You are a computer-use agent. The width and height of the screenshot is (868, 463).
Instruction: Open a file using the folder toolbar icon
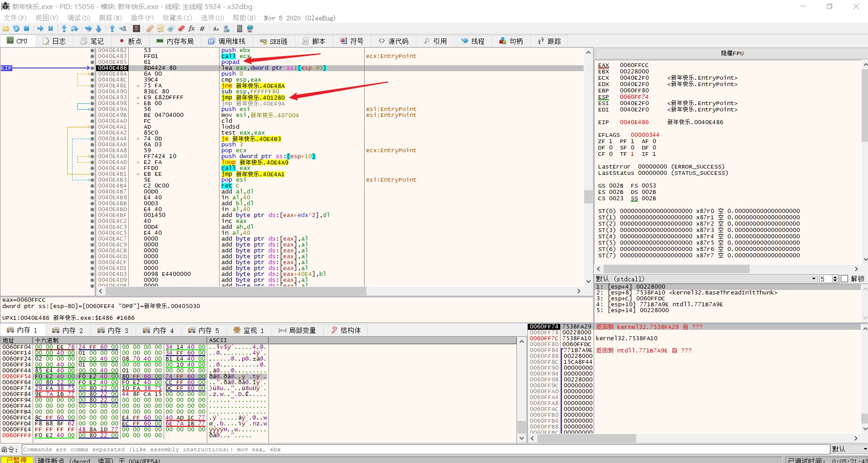(6, 28)
